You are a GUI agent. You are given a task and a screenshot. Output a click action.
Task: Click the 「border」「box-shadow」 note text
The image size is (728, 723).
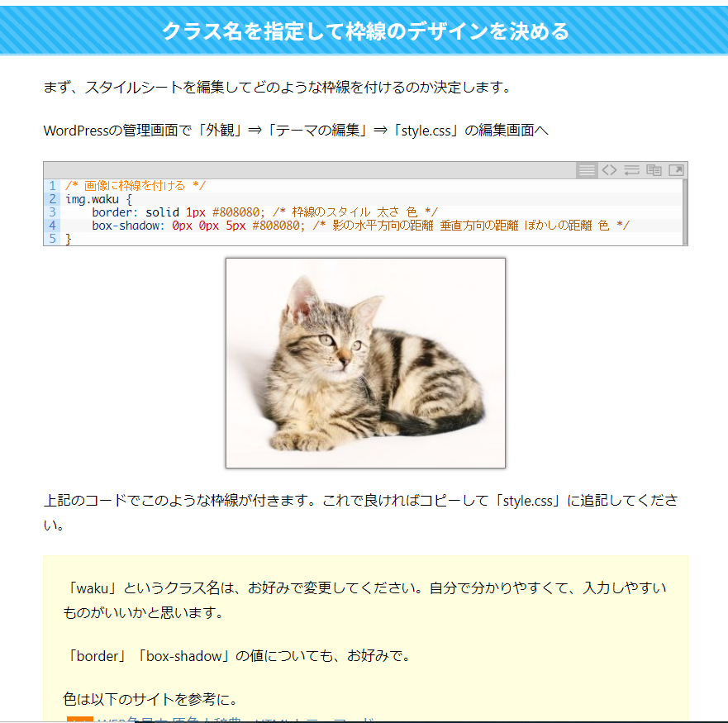pos(237,656)
